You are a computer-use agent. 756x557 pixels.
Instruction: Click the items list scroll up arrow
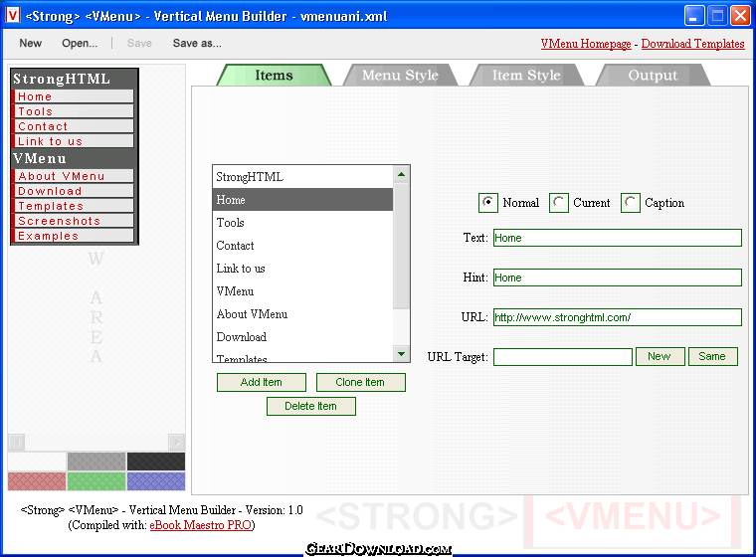pos(401,174)
